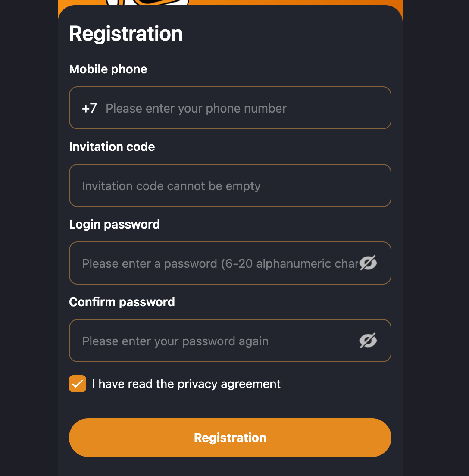This screenshot has height=476, width=469.
Task: Click the "Confirm password" field label
Action: (122, 302)
